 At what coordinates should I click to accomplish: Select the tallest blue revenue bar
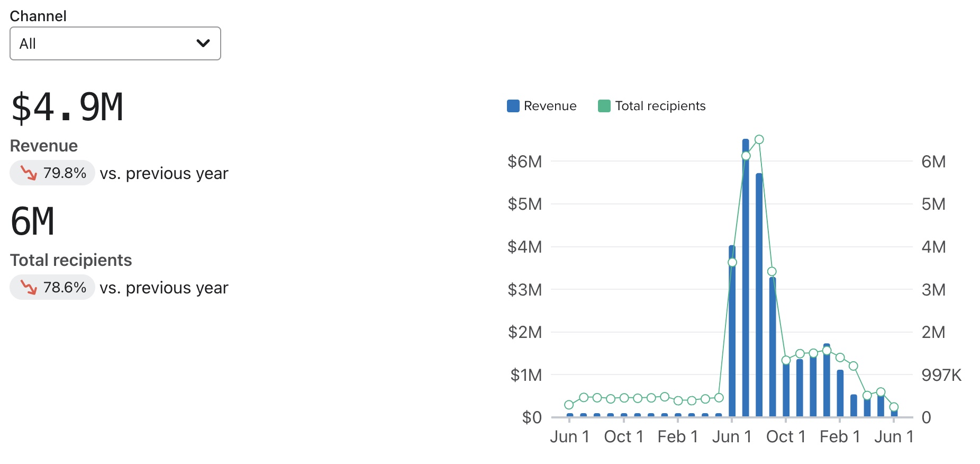tap(746, 275)
